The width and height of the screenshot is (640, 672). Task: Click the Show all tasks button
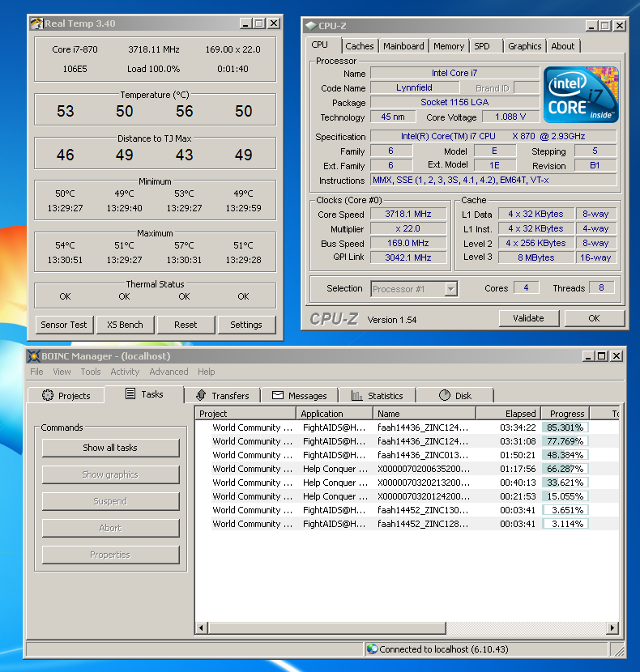110,448
